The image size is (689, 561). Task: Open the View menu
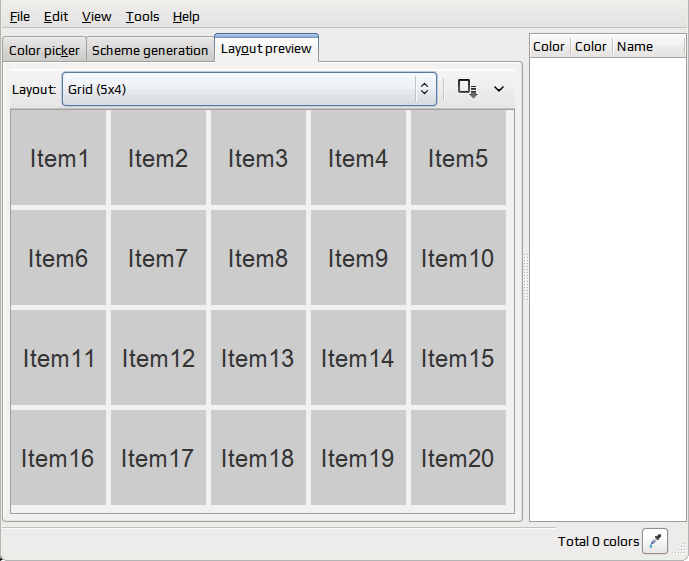coord(97,17)
